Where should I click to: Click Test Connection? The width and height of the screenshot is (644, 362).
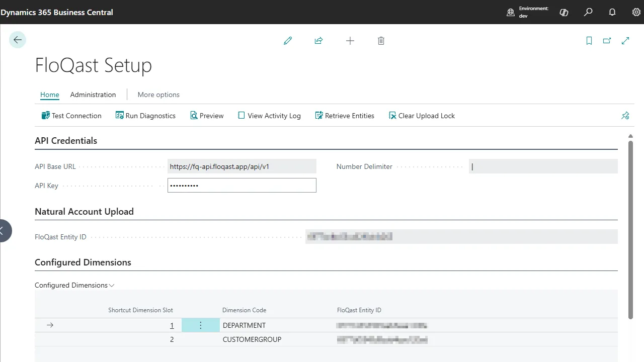point(71,116)
